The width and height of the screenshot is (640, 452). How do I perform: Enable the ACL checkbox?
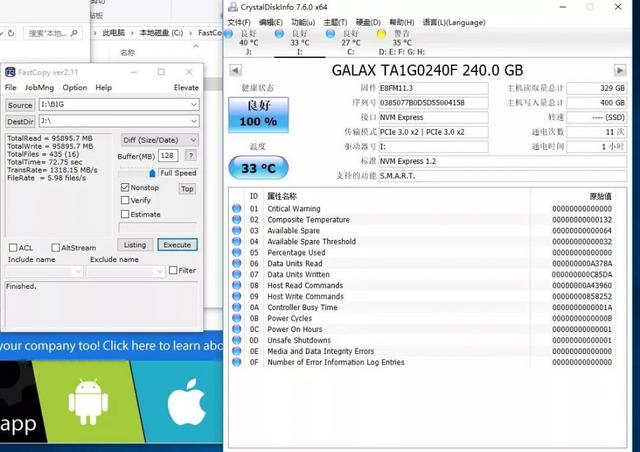tap(13, 248)
